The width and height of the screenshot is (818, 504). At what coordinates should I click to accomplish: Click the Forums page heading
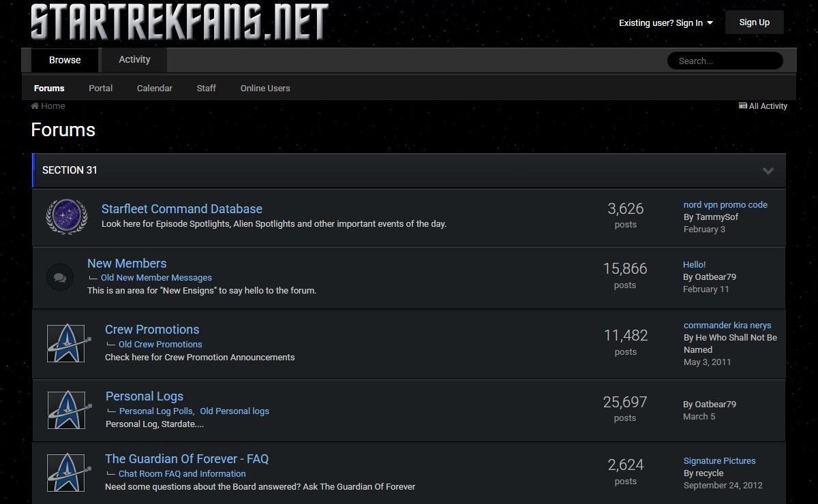pyautogui.click(x=63, y=130)
